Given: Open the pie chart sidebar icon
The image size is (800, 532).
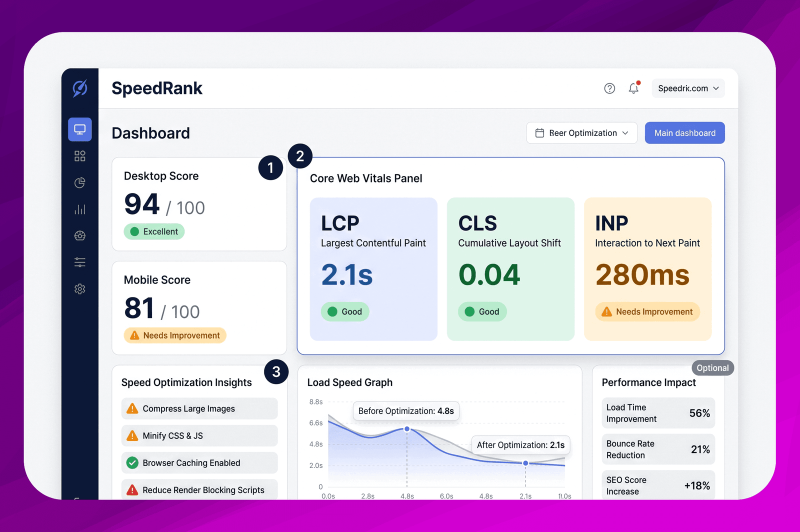Looking at the screenshot, I should tap(80, 182).
